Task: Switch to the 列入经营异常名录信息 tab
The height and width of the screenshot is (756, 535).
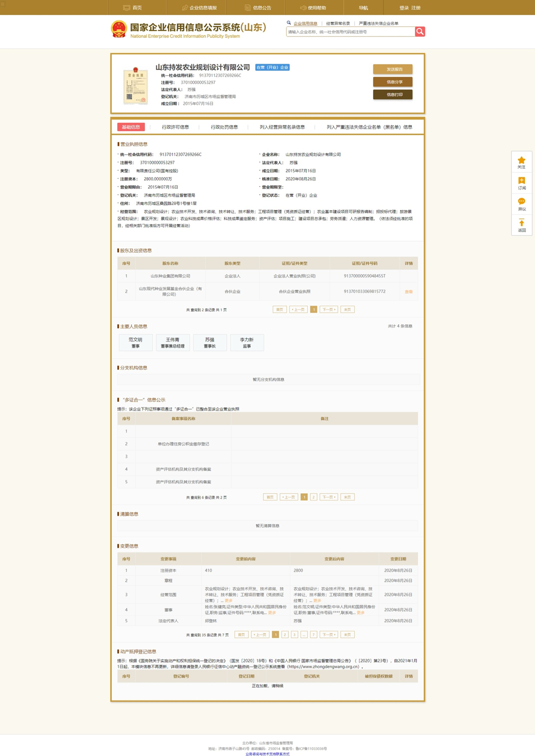Action: pyautogui.click(x=282, y=127)
